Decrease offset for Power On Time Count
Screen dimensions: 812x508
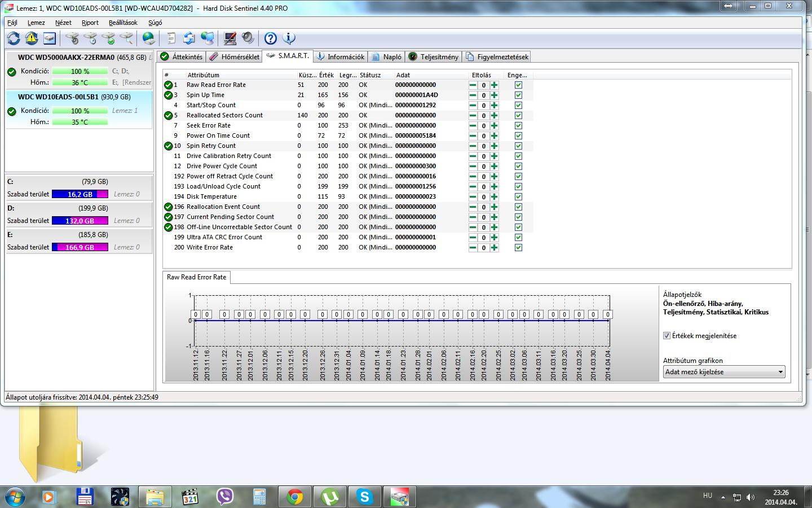473,136
